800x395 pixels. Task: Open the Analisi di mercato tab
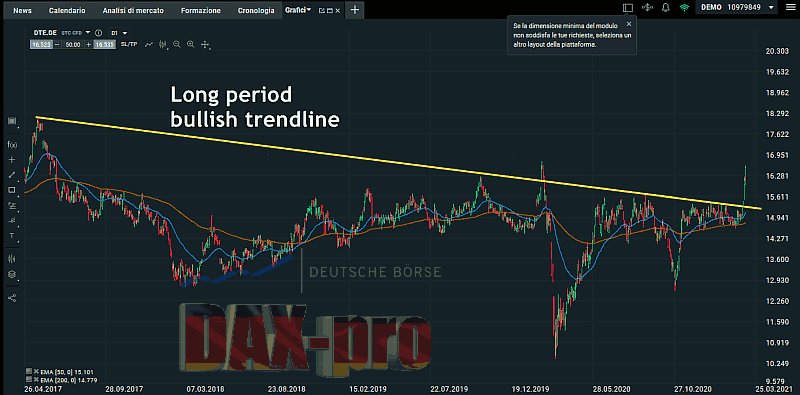tap(133, 10)
